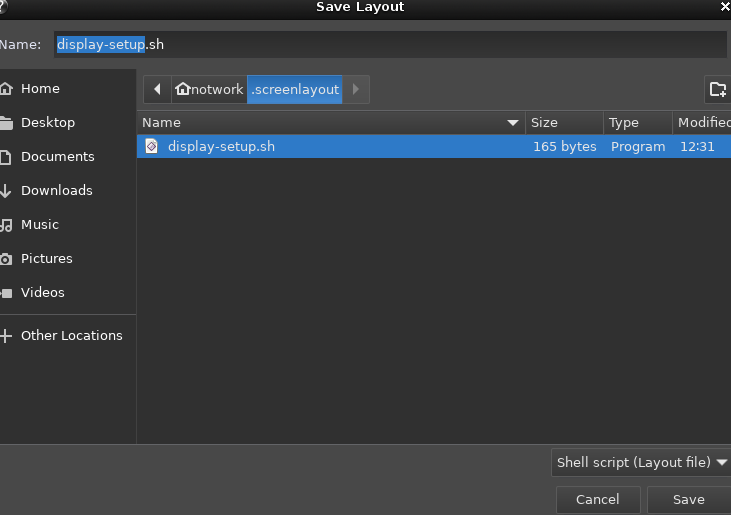Click the plus icon beside Other Locations
The width and height of the screenshot is (731, 515).
[x=6, y=336]
